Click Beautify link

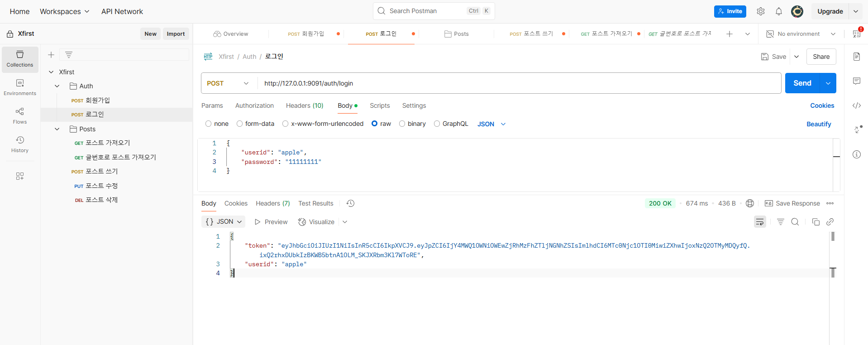819,124
